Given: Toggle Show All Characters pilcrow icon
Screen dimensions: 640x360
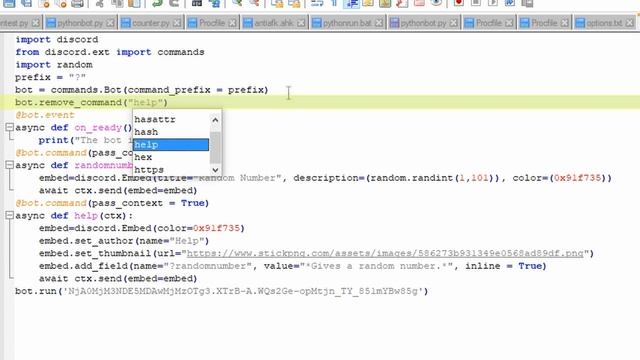Looking at the screenshot, I should (334, 3).
